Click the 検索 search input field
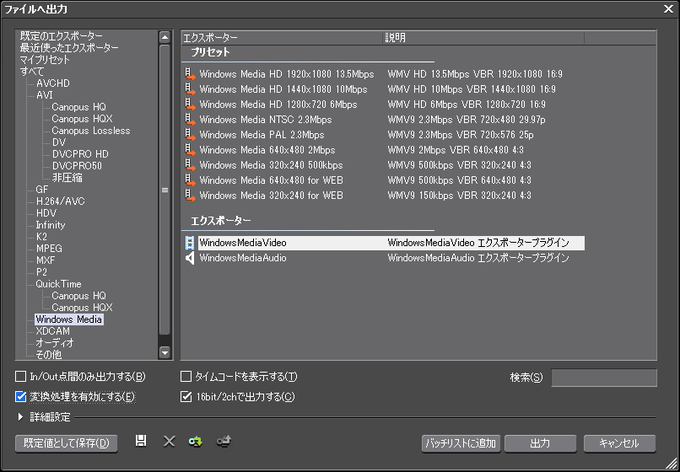 [604, 377]
